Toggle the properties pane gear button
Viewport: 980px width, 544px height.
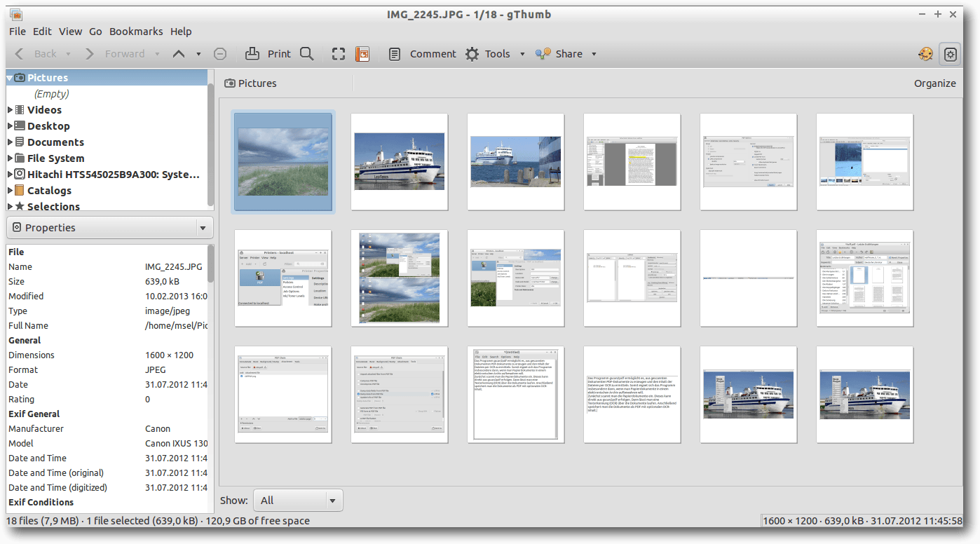pyautogui.click(x=951, y=54)
